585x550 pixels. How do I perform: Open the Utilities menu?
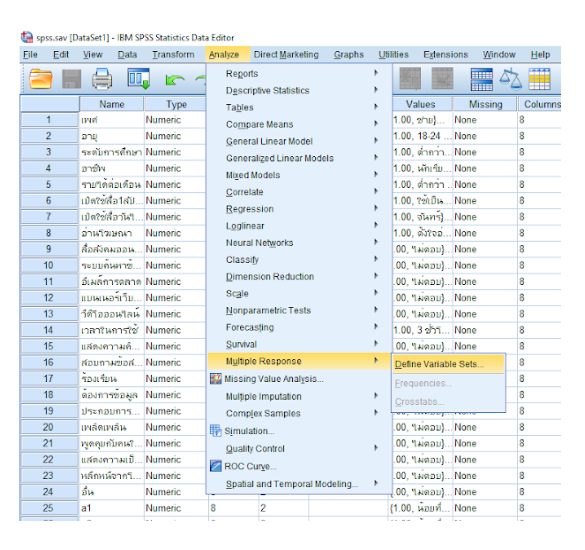[393, 54]
